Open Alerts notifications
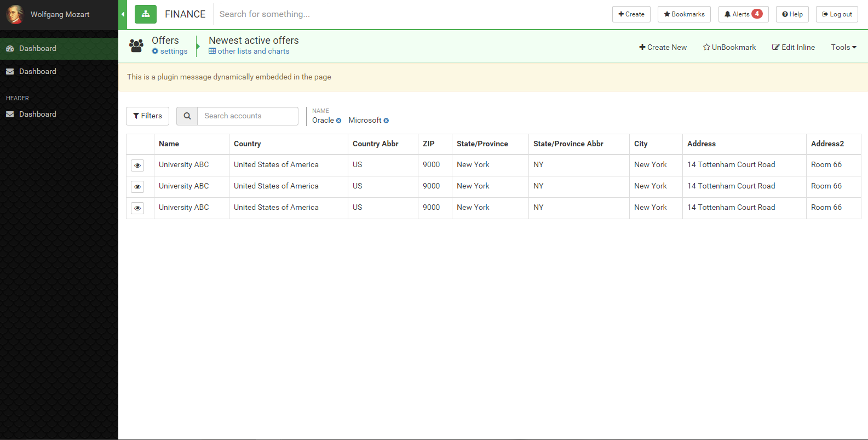 pyautogui.click(x=743, y=14)
